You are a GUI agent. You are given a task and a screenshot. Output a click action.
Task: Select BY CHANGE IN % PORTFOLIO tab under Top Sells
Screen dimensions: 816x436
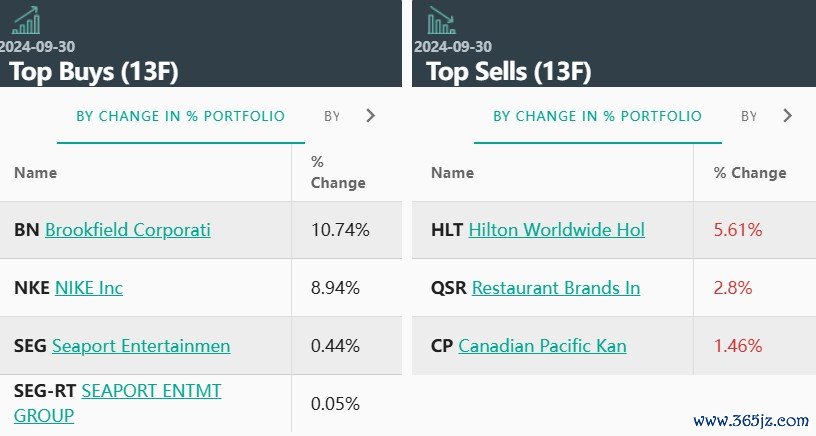pyautogui.click(x=597, y=116)
